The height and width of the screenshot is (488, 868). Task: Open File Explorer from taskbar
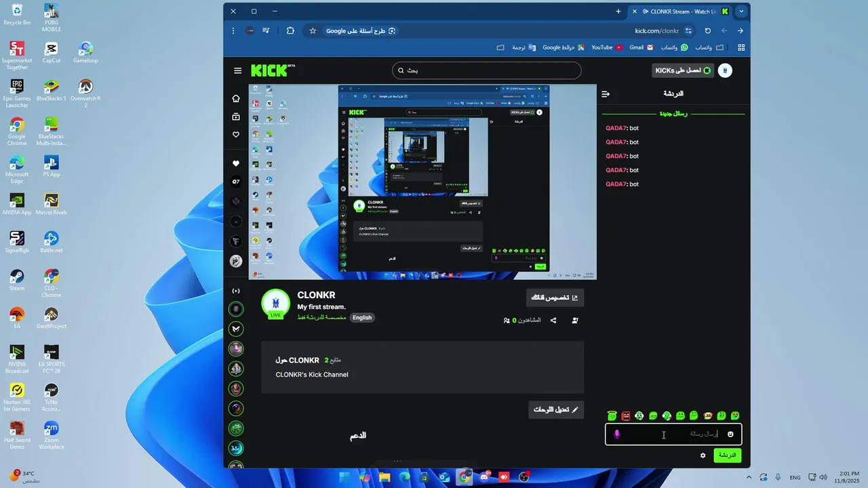[x=384, y=477]
